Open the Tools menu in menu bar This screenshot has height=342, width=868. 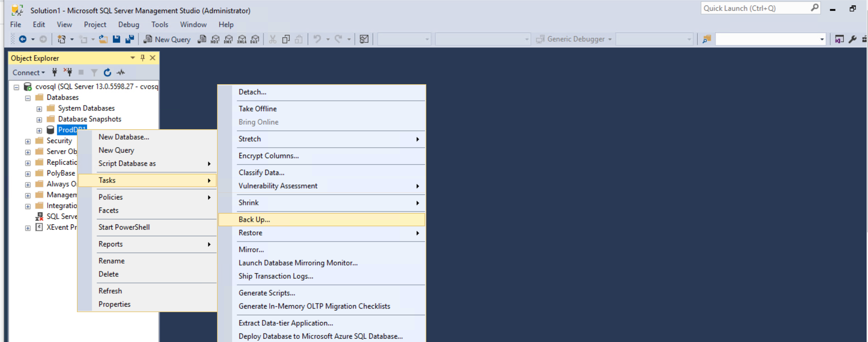[x=159, y=25]
